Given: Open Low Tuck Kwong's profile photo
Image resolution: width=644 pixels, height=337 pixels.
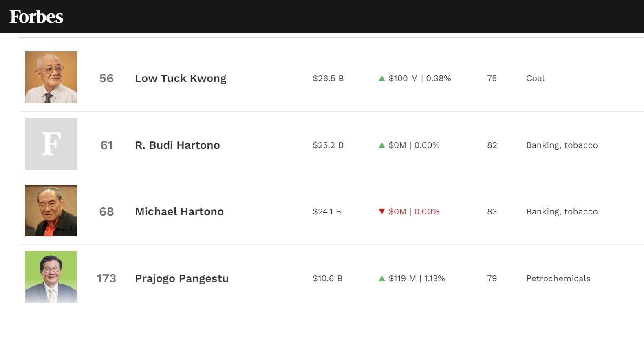Looking at the screenshot, I should [x=51, y=77].
